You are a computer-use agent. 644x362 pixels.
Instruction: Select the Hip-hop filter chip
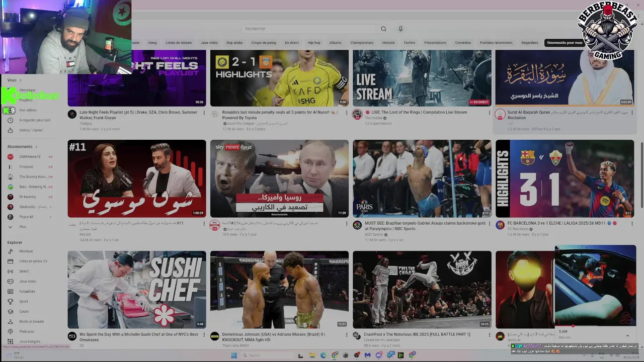tap(314, 43)
